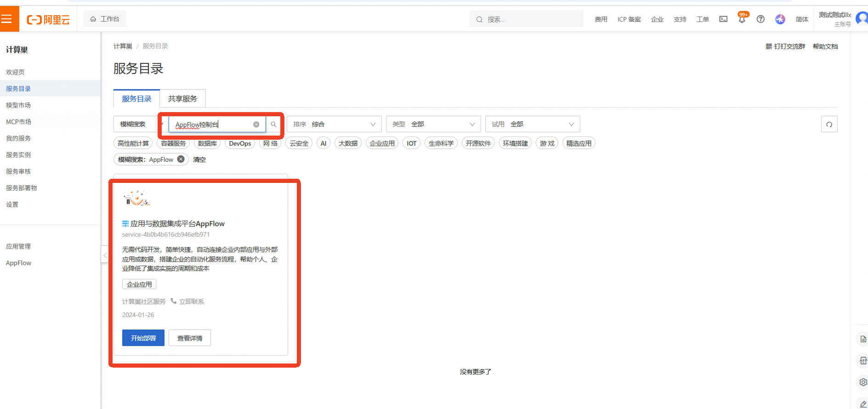Open the 支持 menu

coord(680,19)
